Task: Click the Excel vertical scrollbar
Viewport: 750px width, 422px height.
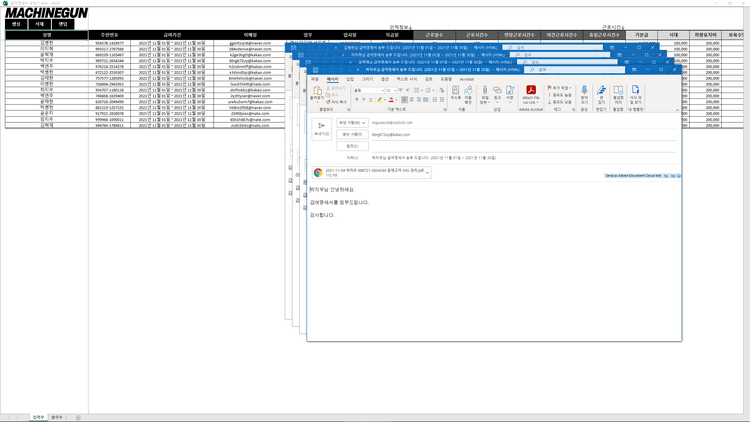Action: (747, 211)
